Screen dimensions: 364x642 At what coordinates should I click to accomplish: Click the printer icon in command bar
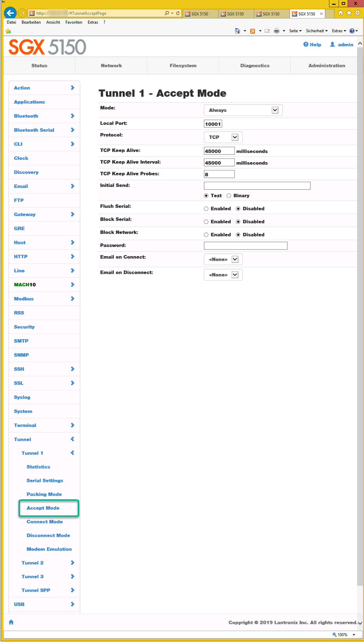(276, 31)
